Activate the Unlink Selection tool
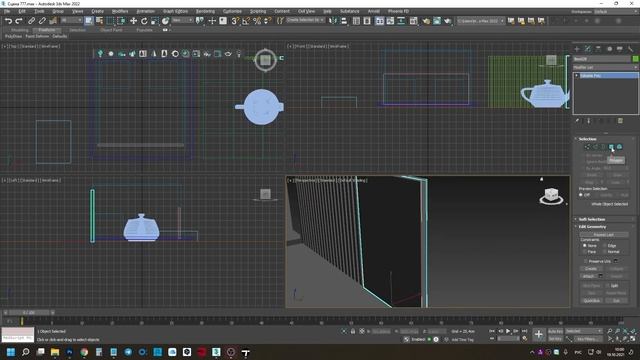 coord(42,21)
